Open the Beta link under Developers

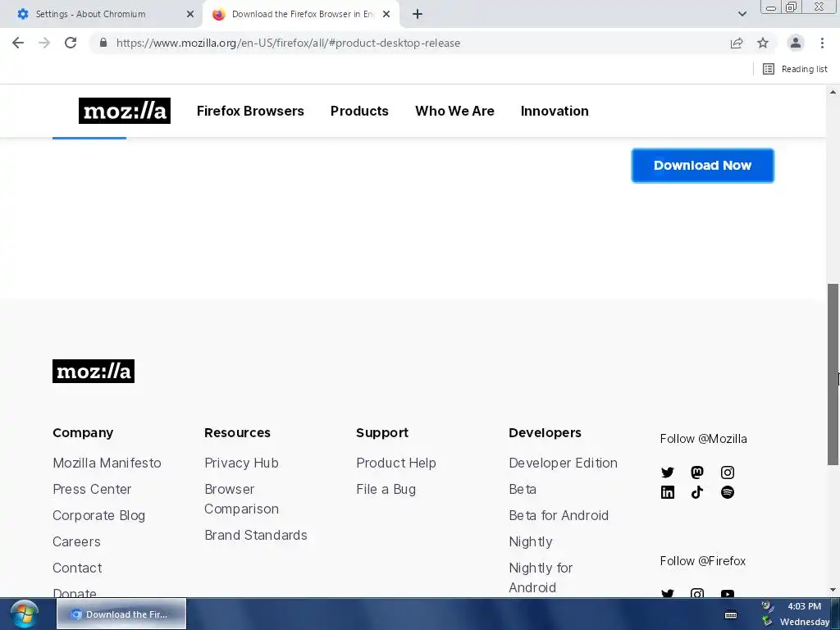[523, 489]
